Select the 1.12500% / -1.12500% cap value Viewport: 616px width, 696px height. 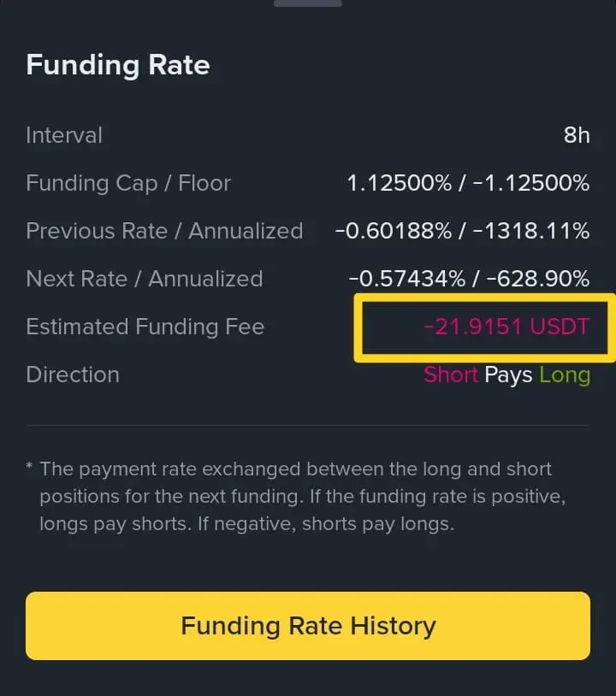pos(468,183)
